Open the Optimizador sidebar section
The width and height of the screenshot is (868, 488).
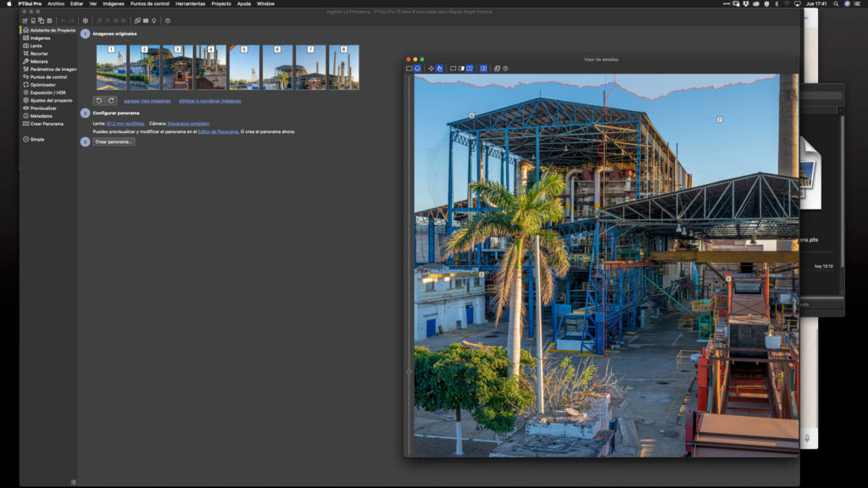(42, 85)
